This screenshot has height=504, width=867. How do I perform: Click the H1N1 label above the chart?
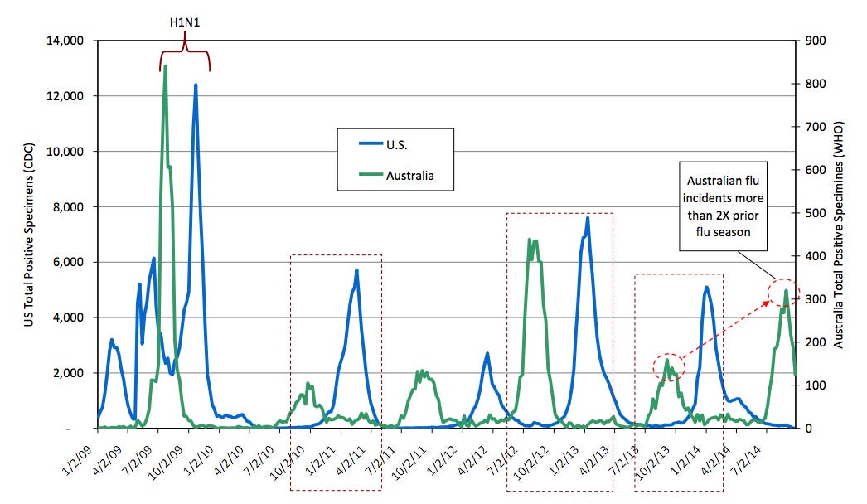tap(184, 23)
